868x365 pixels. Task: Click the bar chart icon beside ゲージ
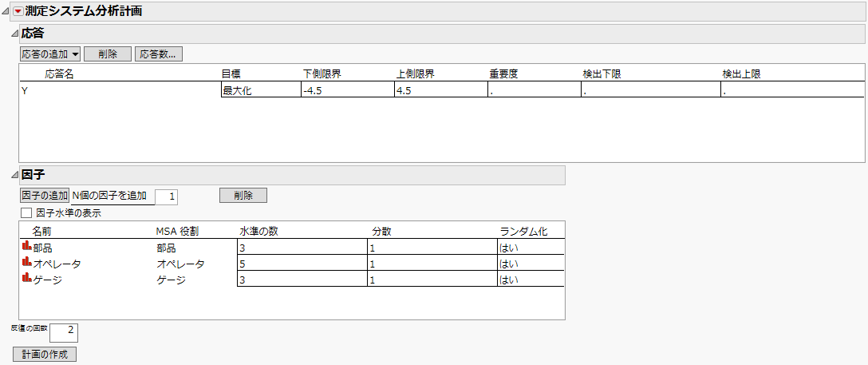pos(26,280)
